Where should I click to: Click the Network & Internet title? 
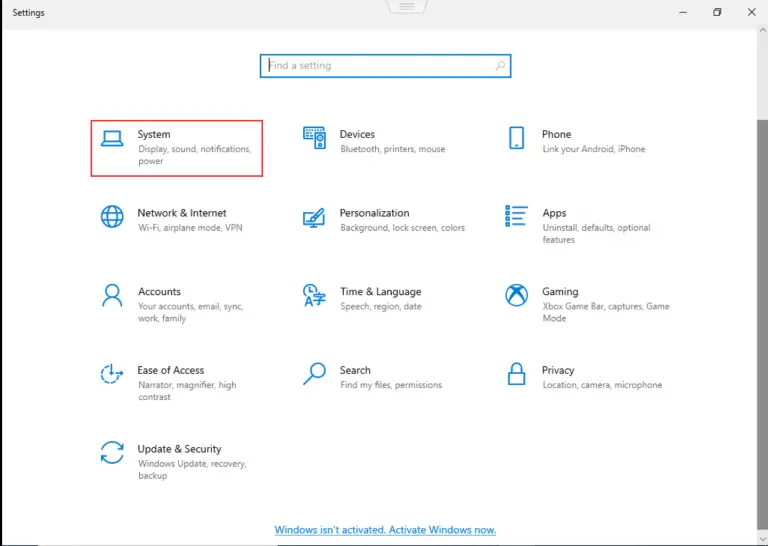[182, 213]
